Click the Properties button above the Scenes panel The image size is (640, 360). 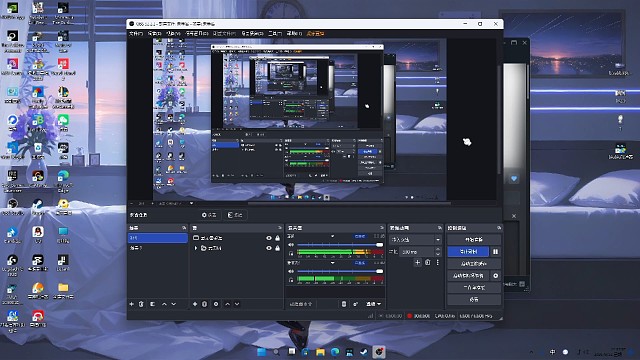pos(209,215)
